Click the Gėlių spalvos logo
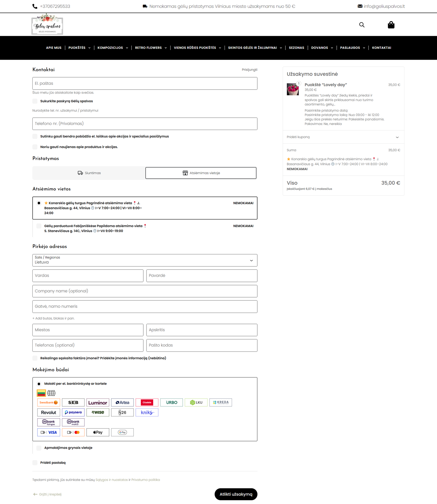This screenshot has width=437, height=504. [47, 24]
